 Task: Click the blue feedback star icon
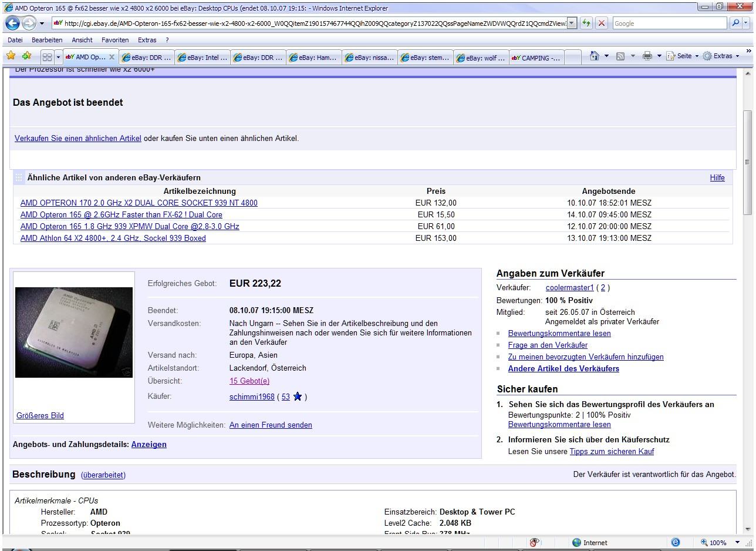(x=298, y=397)
